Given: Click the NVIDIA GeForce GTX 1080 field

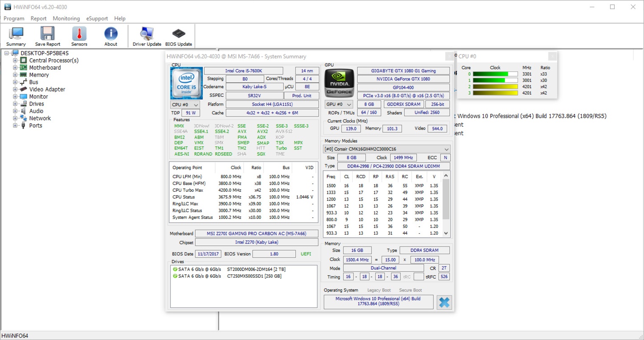Looking at the screenshot, I should tap(403, 79).
